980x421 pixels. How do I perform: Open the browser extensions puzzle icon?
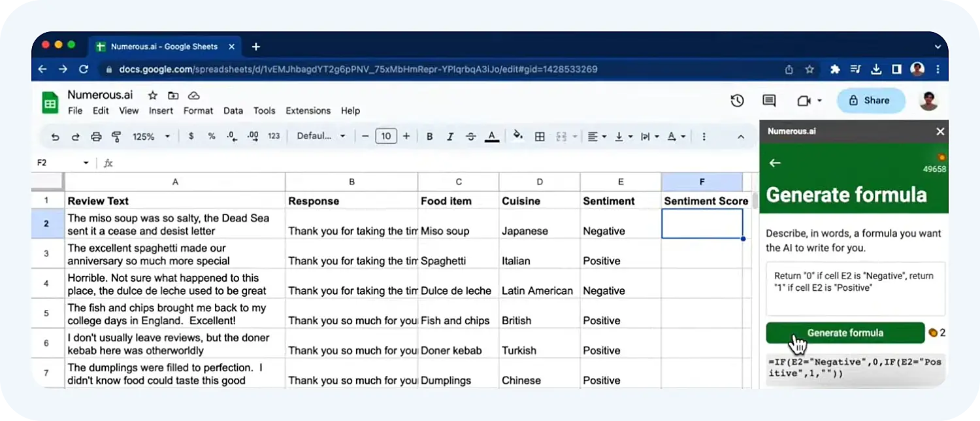(834, 69)
